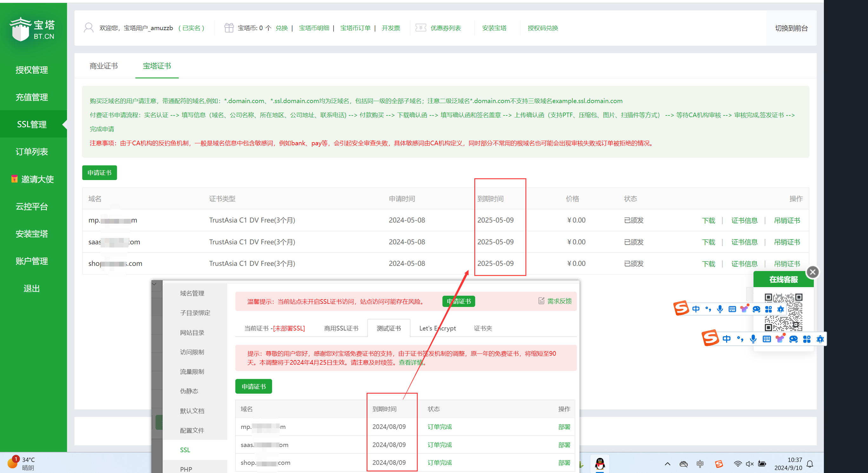Open 授权管理 in the sidebar
The width and height of the screenshot is (868, 473).
[x=32, y=70]
